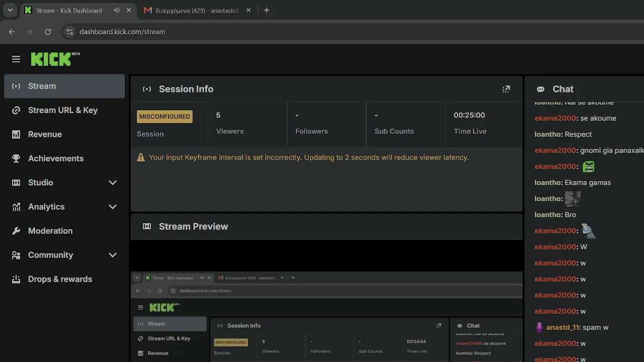Click the MISCONFIGURED session badge

coord(165,117)
